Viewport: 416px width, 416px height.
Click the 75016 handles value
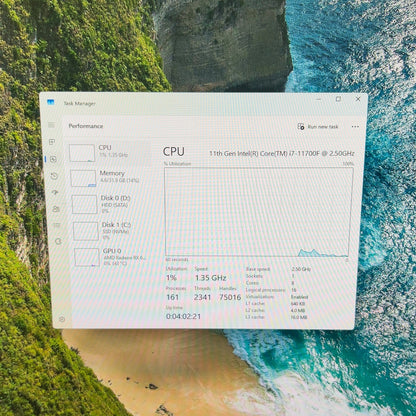[x=230, y=297]
